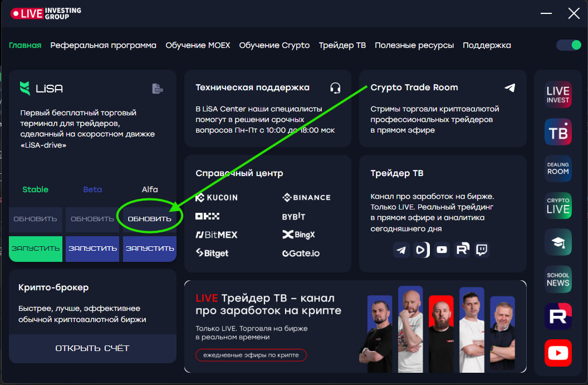Switch to the Реферальная программа tab
588x385 pixels.
[103, 45]
